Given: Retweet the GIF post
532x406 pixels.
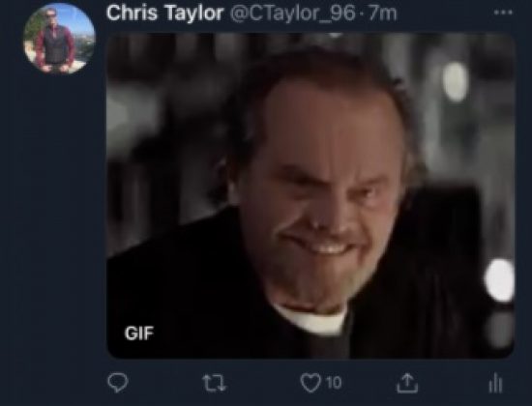Looking at the screenshot, I should [x=214, y=383].
